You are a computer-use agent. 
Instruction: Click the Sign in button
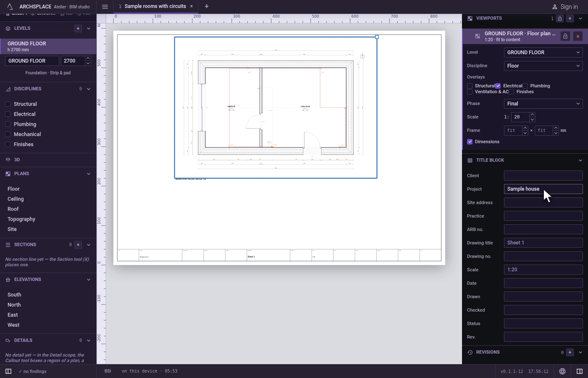pyautogui.click(x=565, y=7)
